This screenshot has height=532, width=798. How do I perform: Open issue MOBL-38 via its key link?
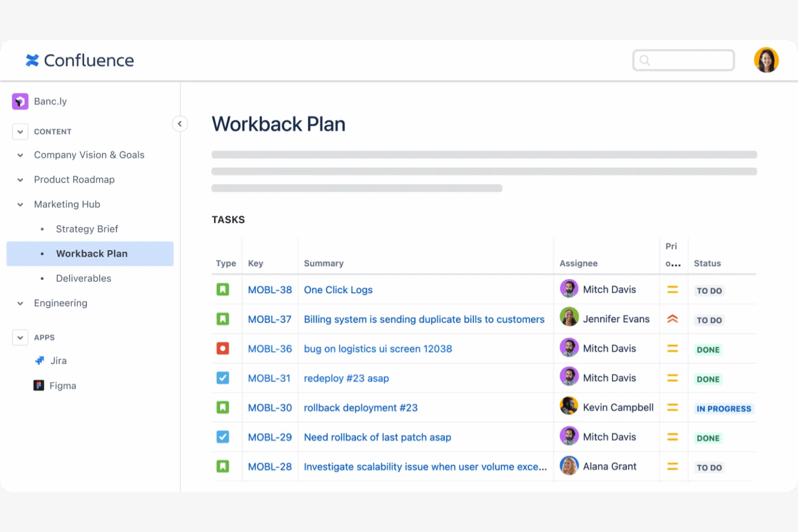pos(270,289)
